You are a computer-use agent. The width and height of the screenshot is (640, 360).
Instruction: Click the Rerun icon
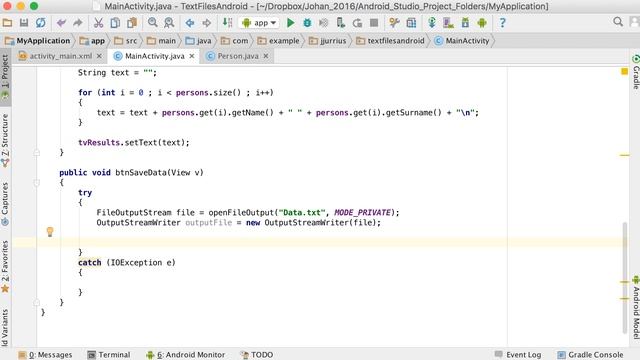click(358, 23)
